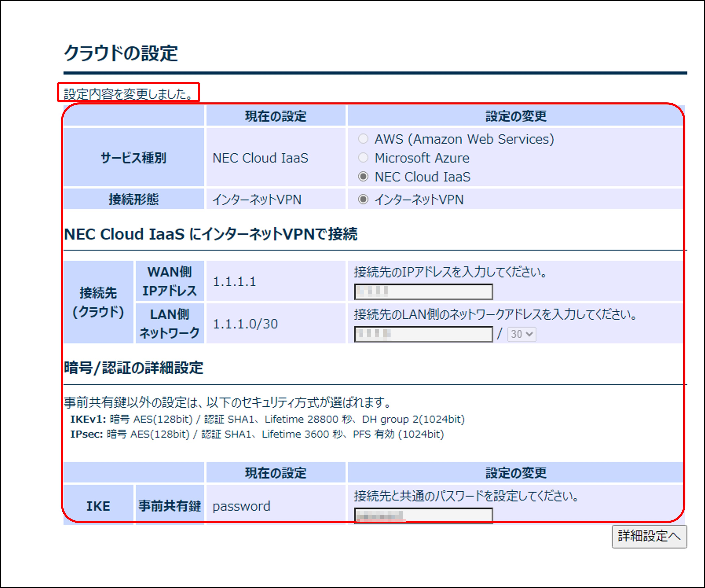
Task: Click the IKEv1 security parameters line
Action: (x=267, y=419)
